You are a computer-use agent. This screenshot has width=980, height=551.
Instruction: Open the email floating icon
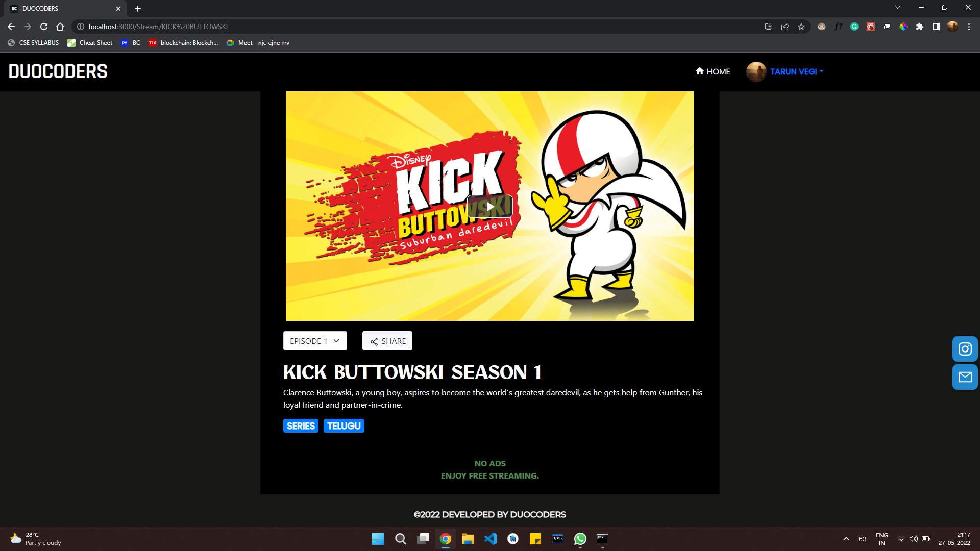pos(965,377)
